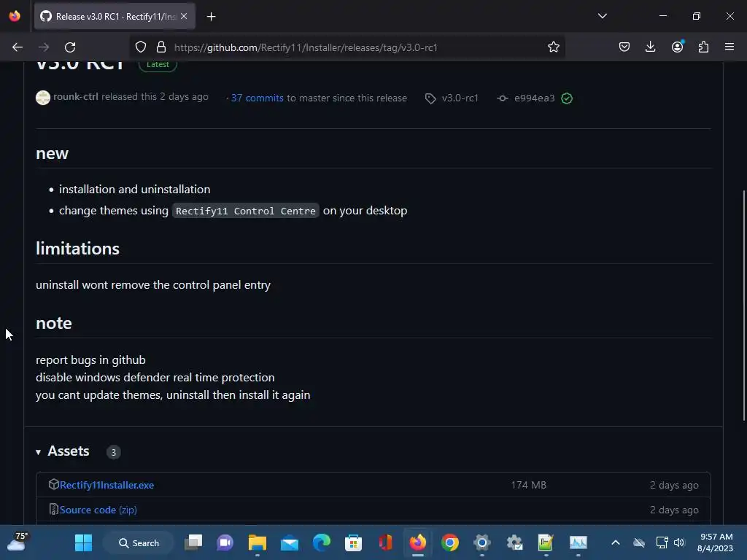Image resolution: width=747 pixels, height=560 pixels.
Task: Save page to Pocket
Action: point(624,47)
